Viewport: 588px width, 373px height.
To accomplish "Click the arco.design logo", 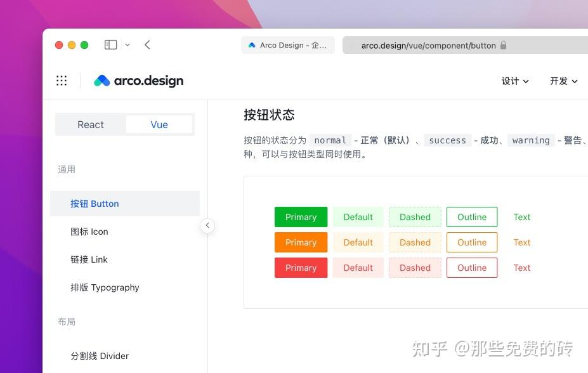I will 138,81.
